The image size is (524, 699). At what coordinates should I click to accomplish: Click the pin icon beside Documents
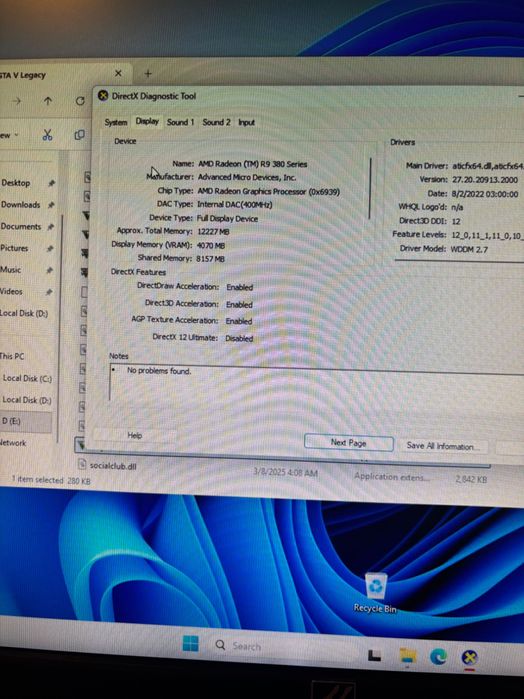[50, 226]
